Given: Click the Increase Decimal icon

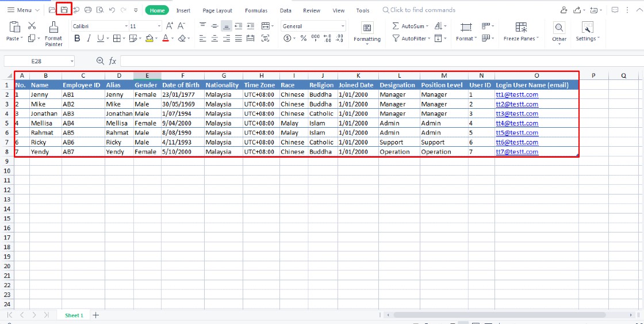Looking at the screenshot, I should (327, 38).
